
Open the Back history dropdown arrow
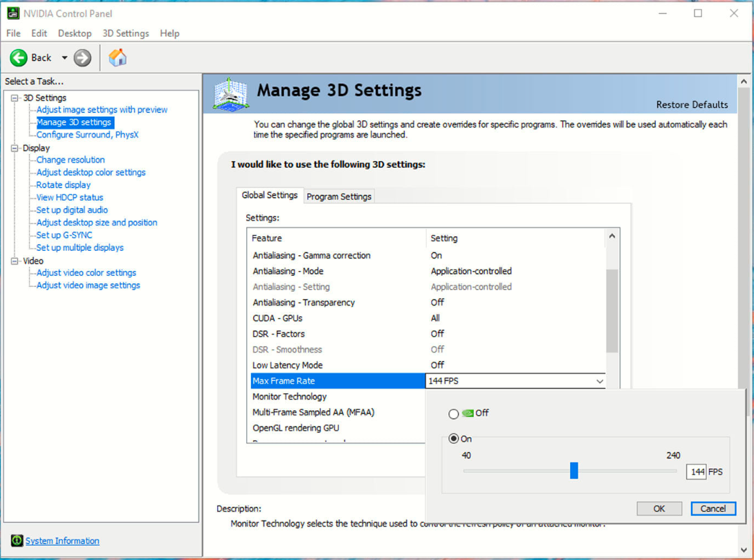point(64,58)
